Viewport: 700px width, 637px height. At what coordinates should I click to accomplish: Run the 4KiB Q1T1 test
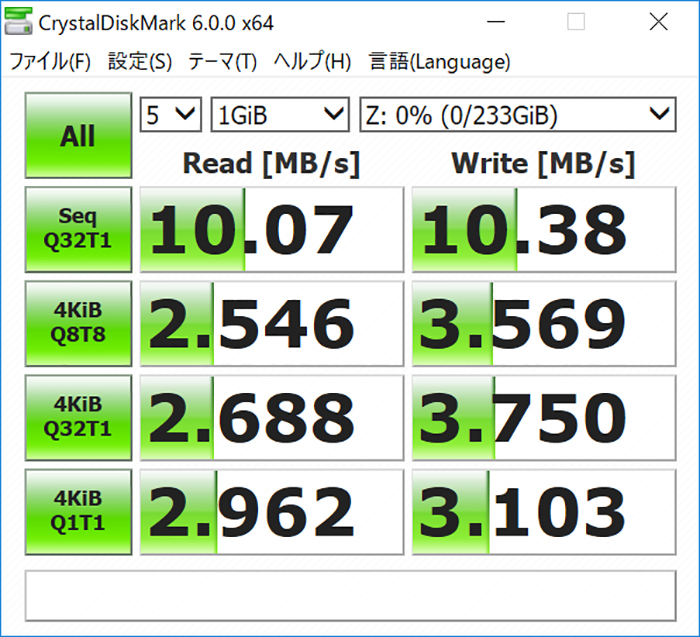click(78, 510)
